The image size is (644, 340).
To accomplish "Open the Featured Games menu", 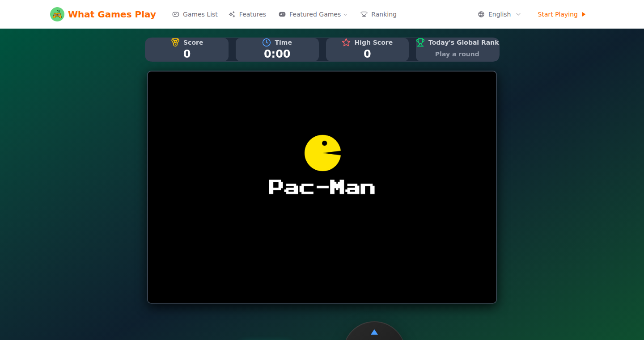I will [313, 14].
